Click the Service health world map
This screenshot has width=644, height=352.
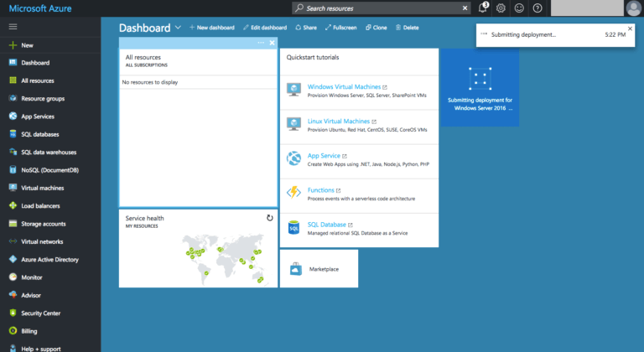225,260
